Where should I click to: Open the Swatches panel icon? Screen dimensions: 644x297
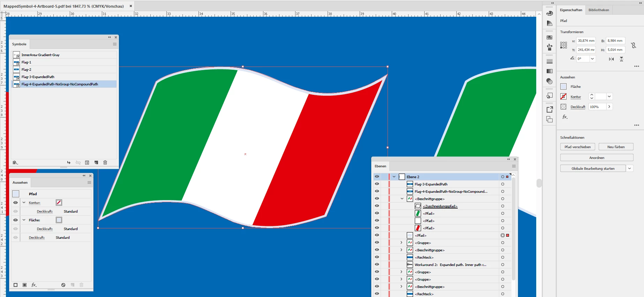[549, 37]
